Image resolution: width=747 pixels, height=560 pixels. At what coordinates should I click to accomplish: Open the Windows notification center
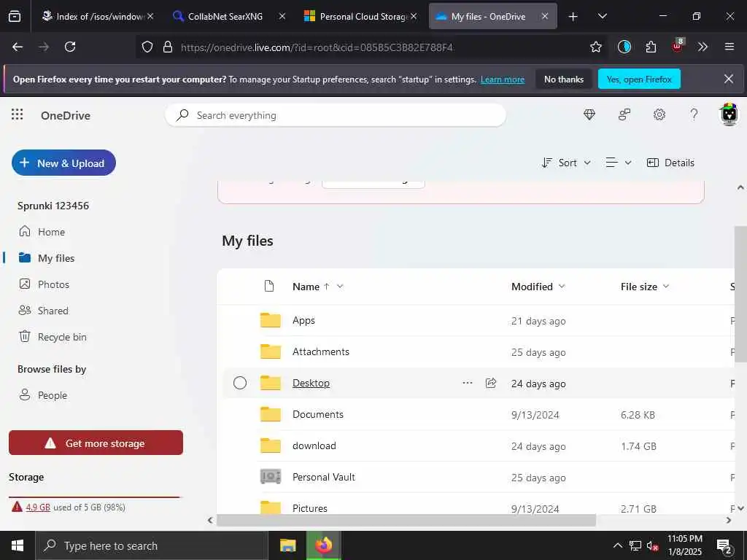coord(724,545)
